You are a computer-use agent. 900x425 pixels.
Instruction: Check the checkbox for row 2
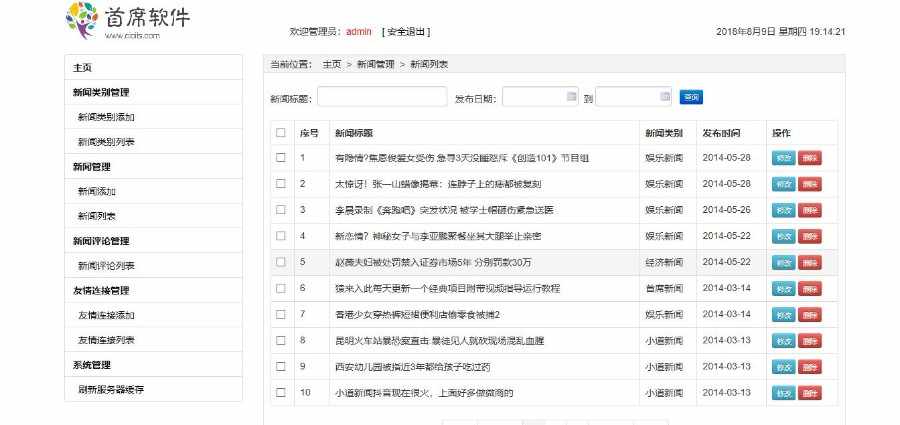click(x=281, y=184)
